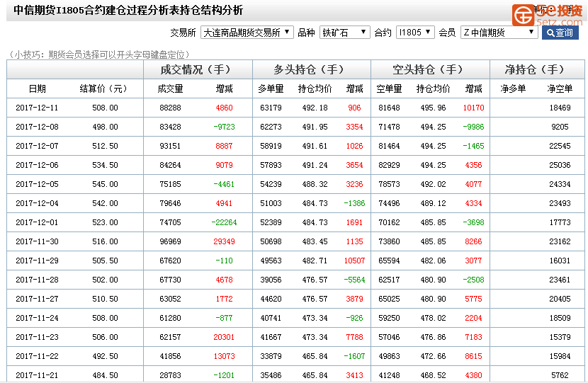The image size is (588, 383).
Task: Click net short value 18469
Action: [560, 108]
